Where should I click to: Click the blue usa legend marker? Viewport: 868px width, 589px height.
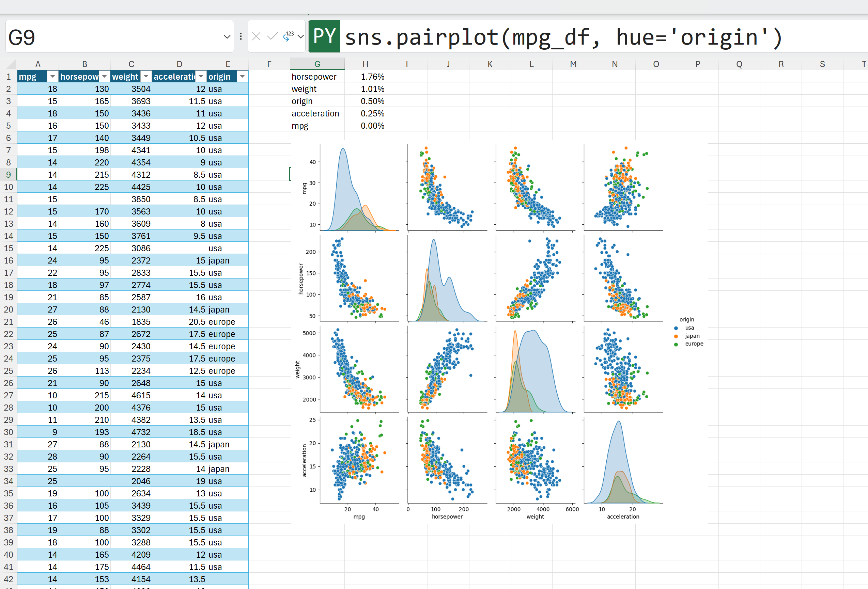tap(676, 328)
